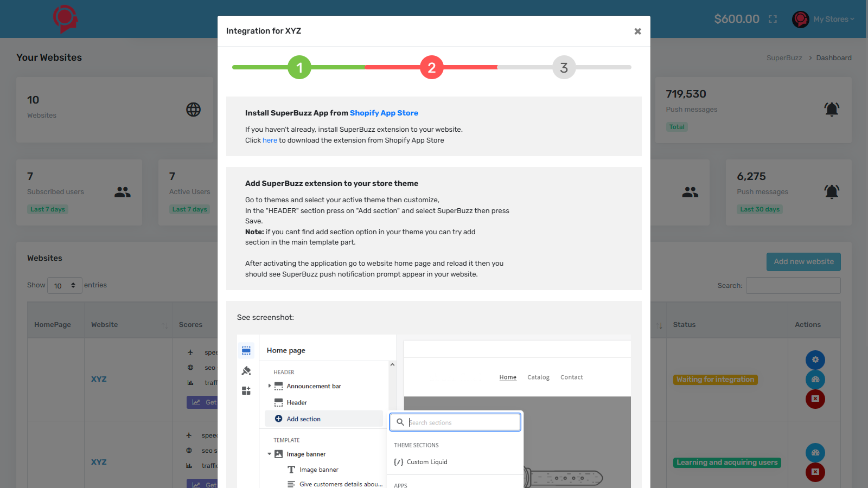Click the Search sections input field
The width and height of the screenshot is (868, 488).
[x=455, y=422]
